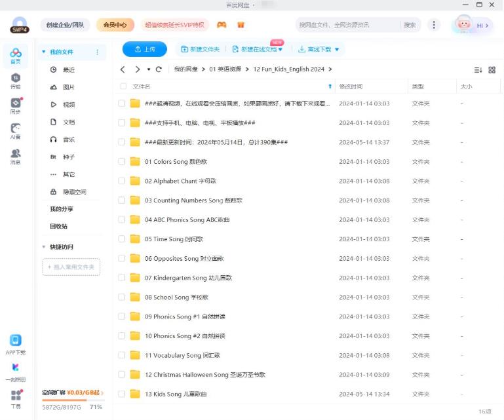Viewport: 504px width, 420px height.
Task: Check the box for 01 Colors Song
Action: tap(121, 161)
